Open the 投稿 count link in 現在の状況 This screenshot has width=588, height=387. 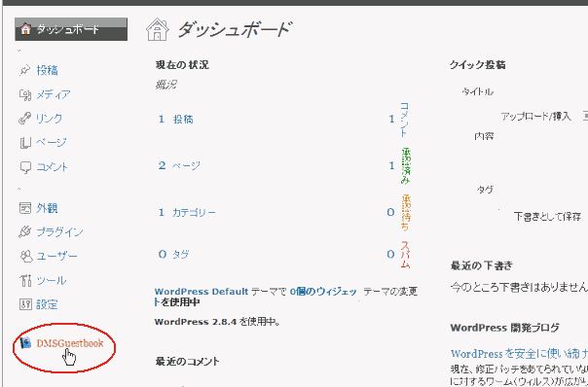point(183,120)
